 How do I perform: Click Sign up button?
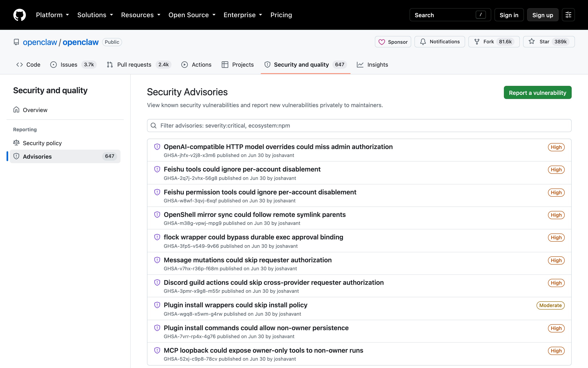542,15
